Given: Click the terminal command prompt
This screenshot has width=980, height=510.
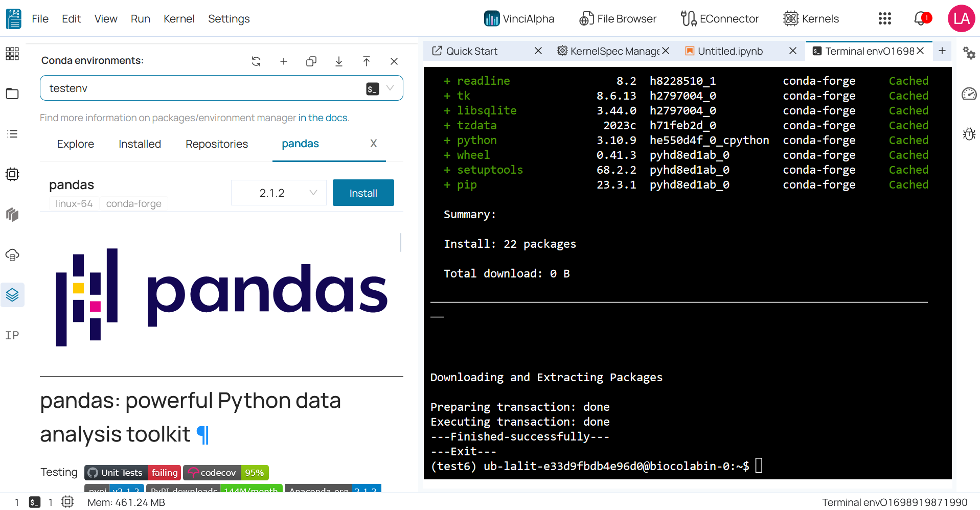Looking at the screenshot, I should [x=589, y=466].
